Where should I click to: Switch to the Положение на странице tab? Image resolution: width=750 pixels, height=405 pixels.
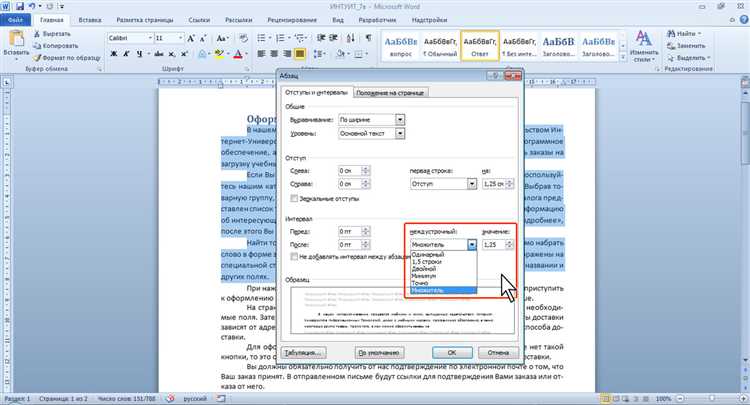[390, 93]
